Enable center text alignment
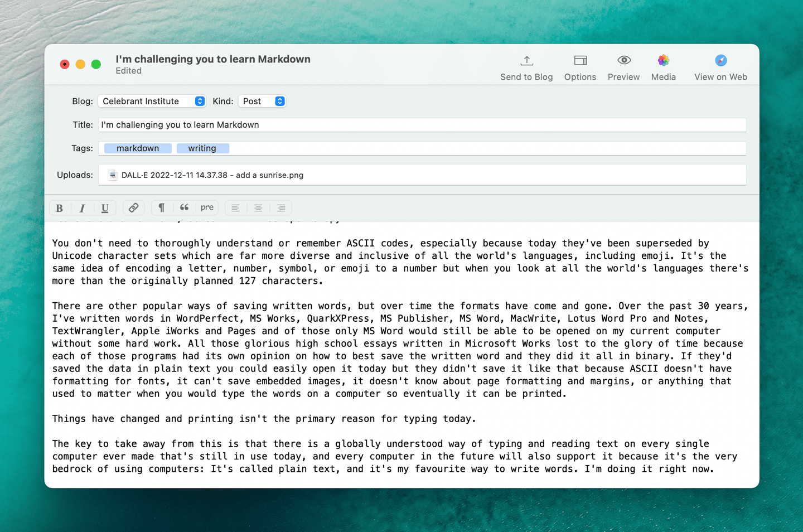This screenshot has height=532, width=803. pos(258,207)
